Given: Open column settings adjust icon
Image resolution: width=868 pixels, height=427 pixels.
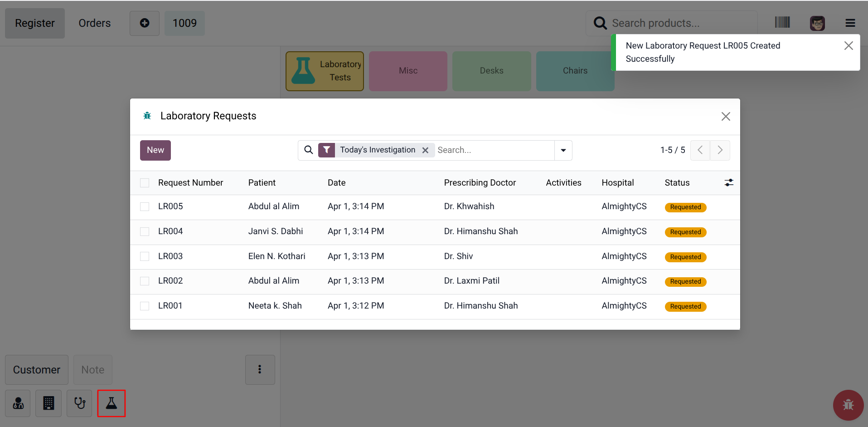Looking at the screenshot, I should (x=728, y=182).
